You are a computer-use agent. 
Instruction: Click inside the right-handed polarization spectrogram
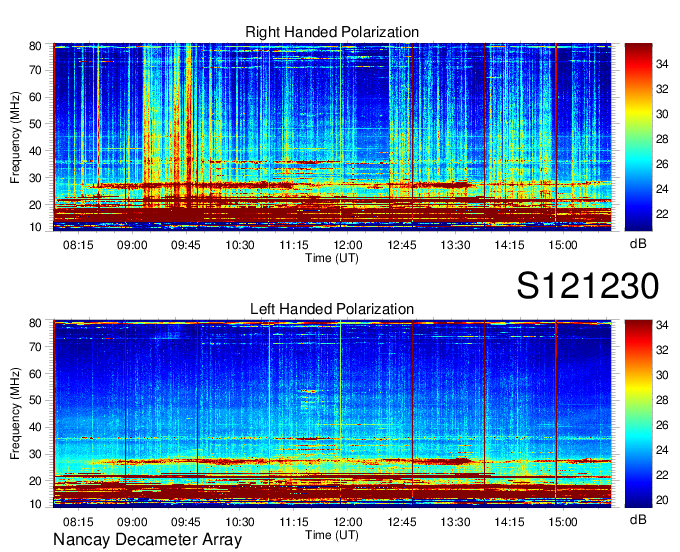pyautogui.click(x=332, y=137)
